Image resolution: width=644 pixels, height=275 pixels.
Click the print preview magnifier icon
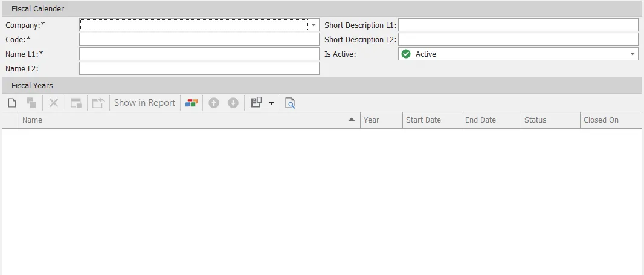(290, 103)
